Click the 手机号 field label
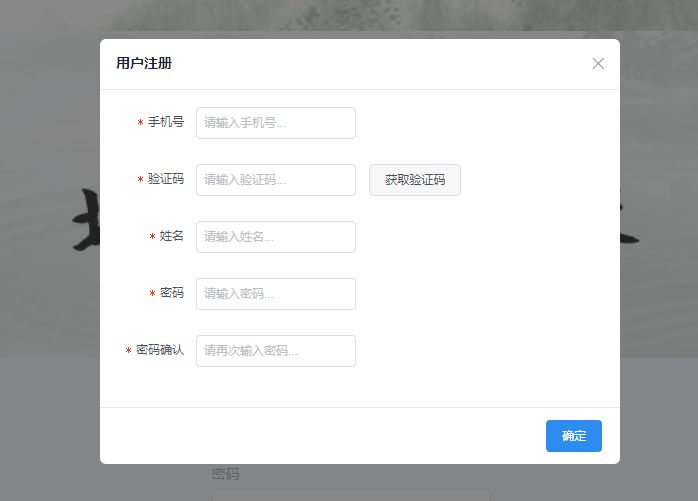 pyautogui.click(x=166, y=123)
